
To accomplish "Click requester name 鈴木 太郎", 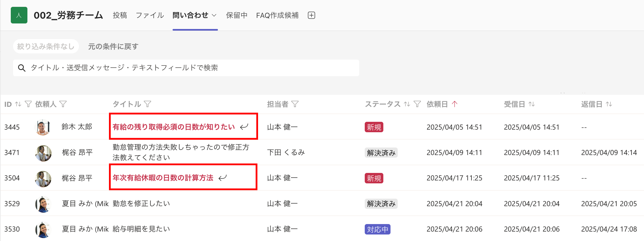I will [x=77, y=127].
